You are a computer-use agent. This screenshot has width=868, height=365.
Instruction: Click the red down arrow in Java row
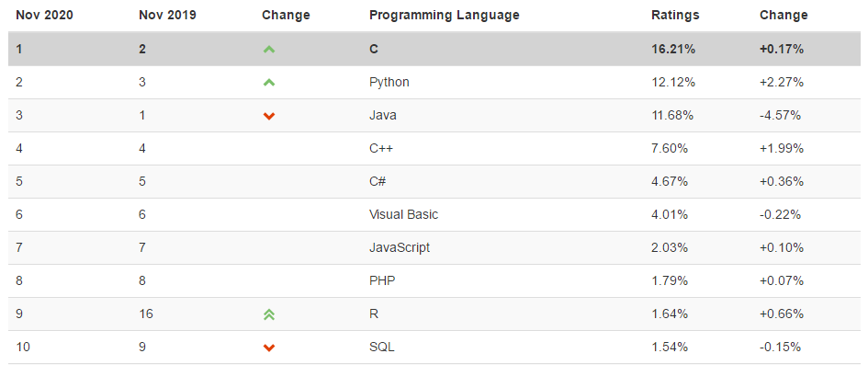(x=269, y=116)
